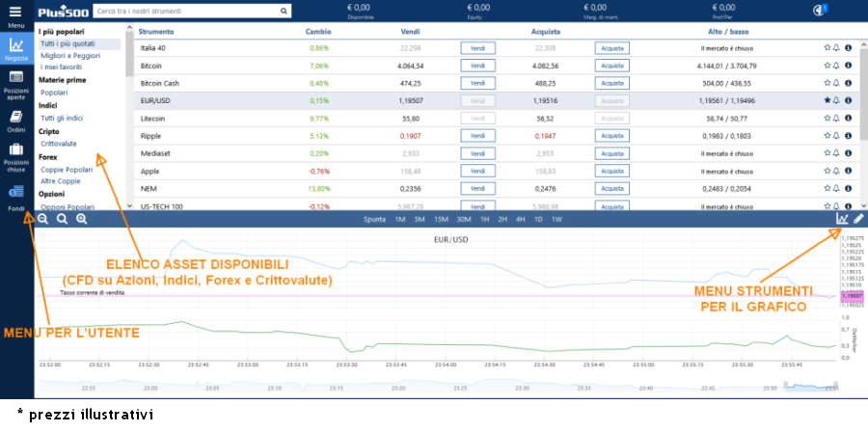868x432 pixels.
Task: Select Crittovalute in the asset list
Action: (x=59, y=144)
